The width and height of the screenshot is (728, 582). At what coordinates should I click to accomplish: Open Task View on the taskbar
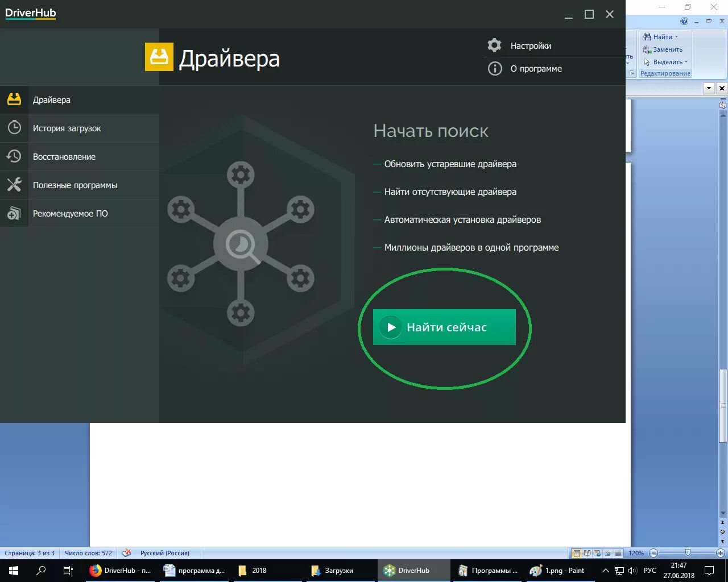[x=68, y=571]
